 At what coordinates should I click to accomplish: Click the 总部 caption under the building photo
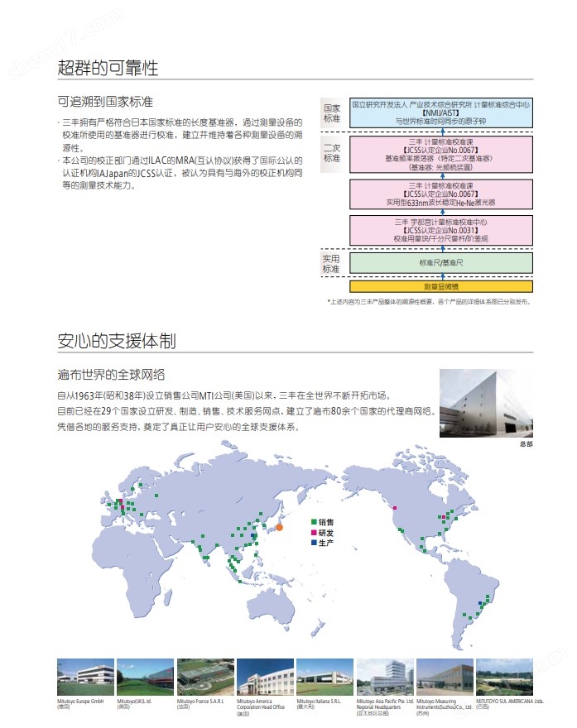pos(527,444)
